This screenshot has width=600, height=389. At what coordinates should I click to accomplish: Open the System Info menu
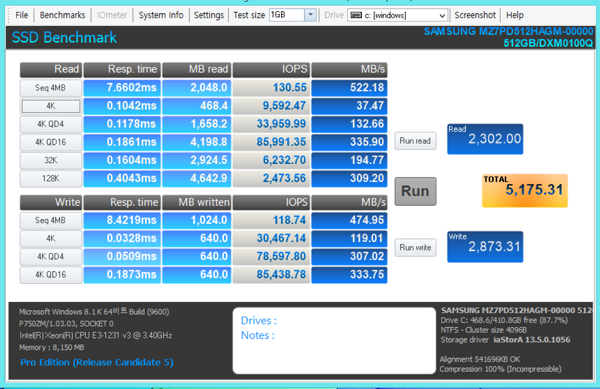(161, 15)
